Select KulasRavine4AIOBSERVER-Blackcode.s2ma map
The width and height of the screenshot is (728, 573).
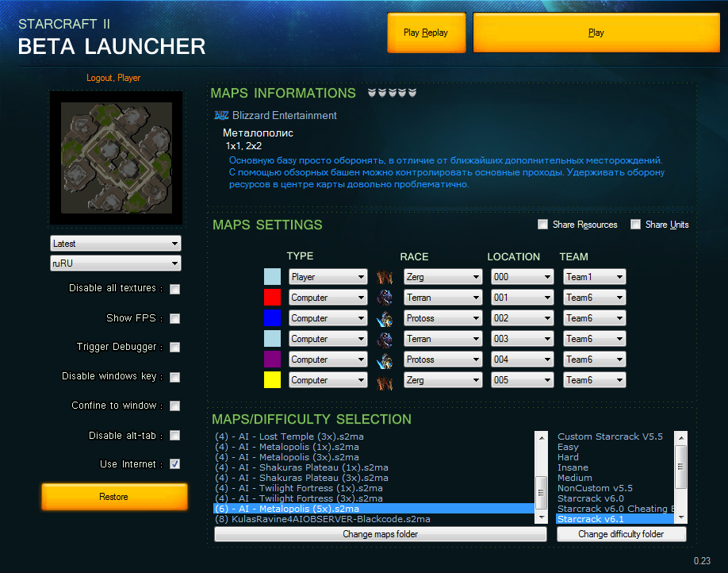coord(374,519)
